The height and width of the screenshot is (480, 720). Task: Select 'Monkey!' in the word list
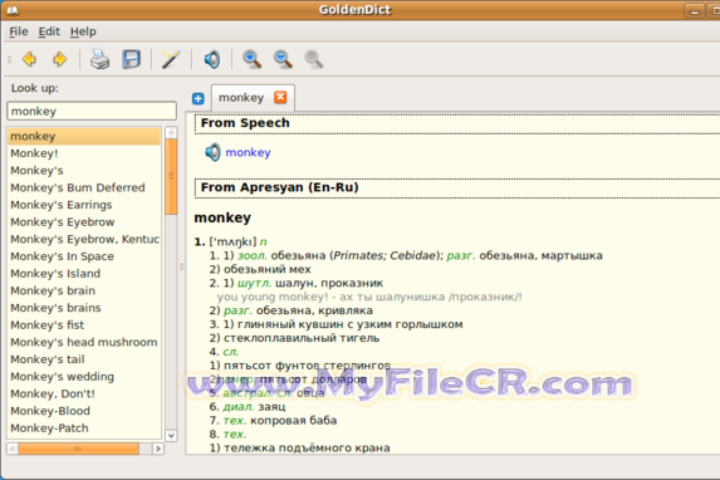point(84,153)
